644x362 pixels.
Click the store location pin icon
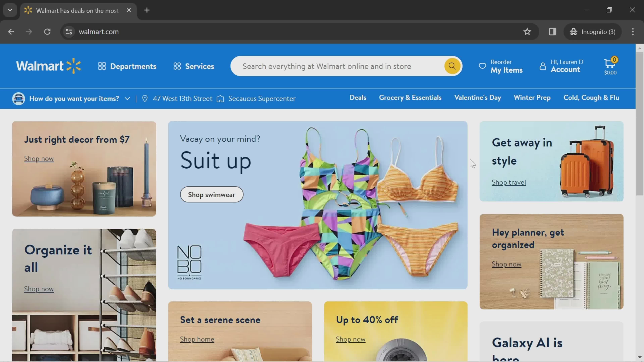(x=145, y=98)
